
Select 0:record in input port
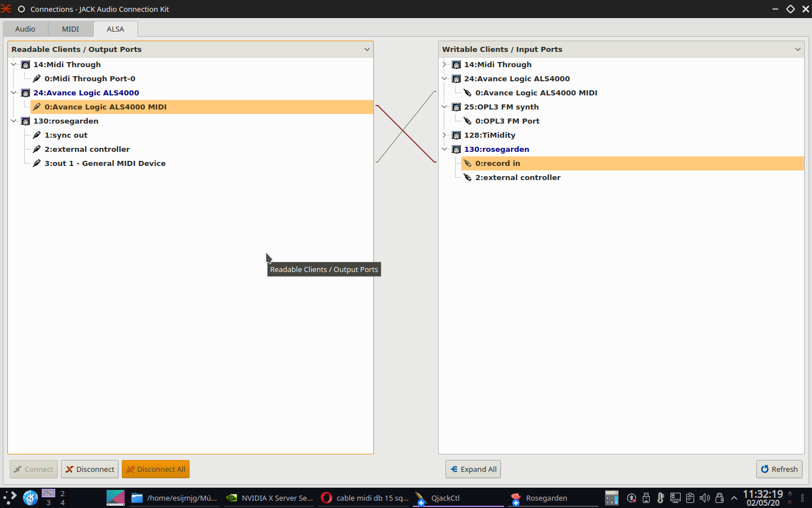pyautogui.click(x=632, y=163)
